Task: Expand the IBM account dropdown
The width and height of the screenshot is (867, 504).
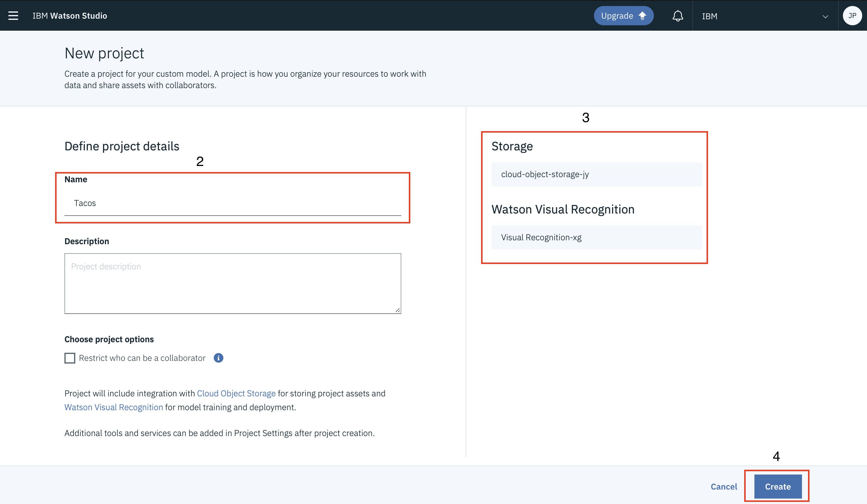Action: 825,17
